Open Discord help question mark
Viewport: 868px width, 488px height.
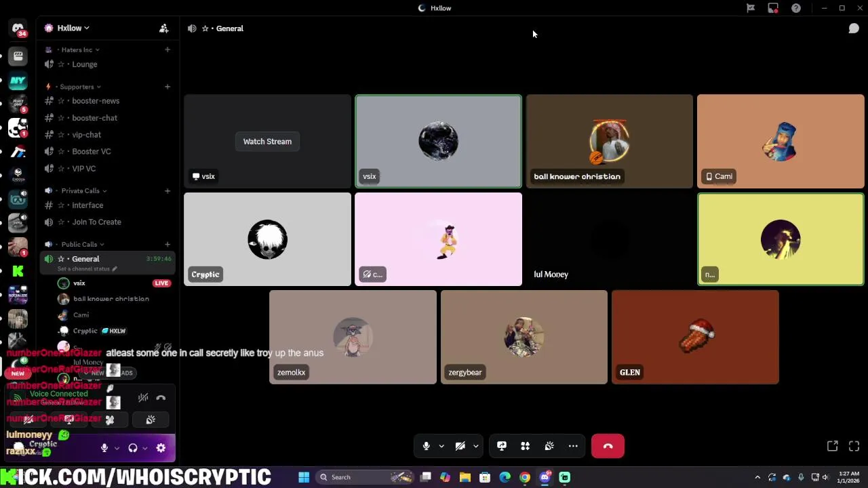click(796, 8)
